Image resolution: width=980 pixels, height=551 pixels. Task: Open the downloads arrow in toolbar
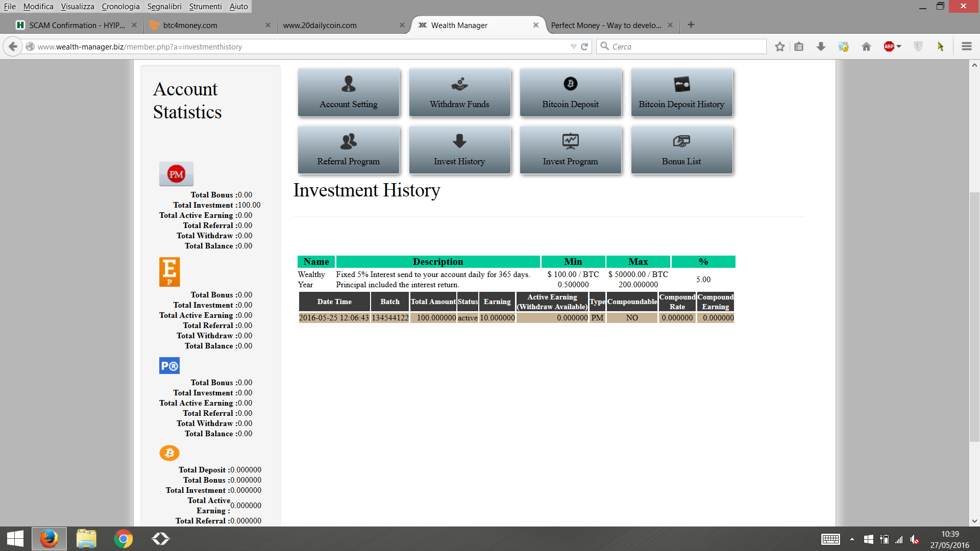pos(821,46)
